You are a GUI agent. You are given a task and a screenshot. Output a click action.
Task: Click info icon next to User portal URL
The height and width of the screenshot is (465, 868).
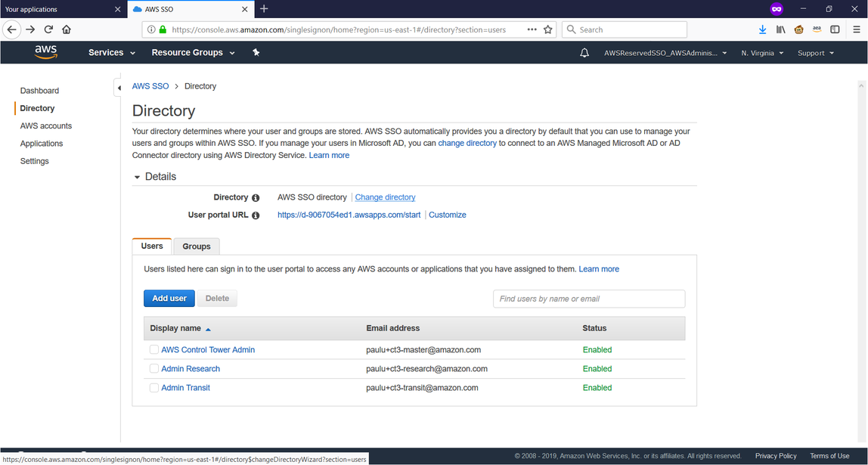click(x=256, y=215)
